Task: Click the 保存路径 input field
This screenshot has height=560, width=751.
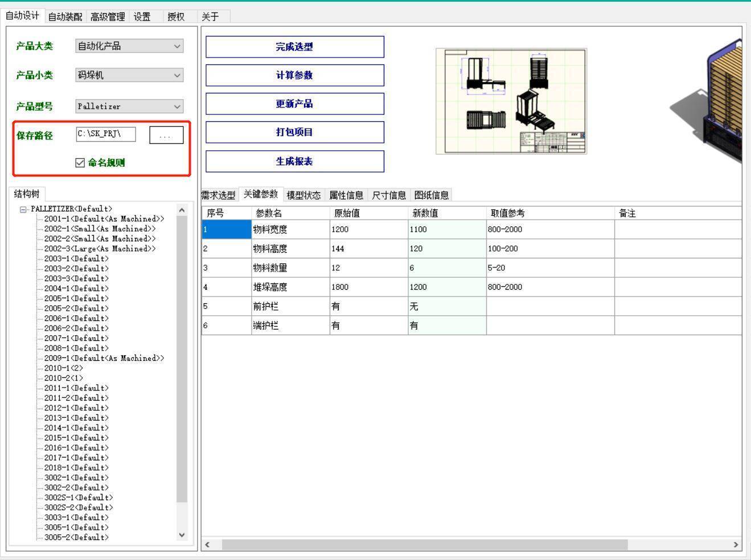Action: (x=105, y=134)
